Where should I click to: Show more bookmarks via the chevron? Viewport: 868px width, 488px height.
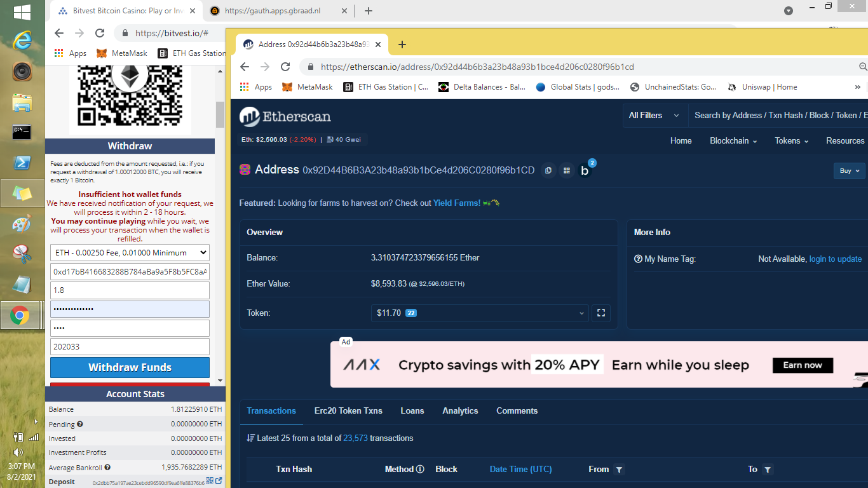pos(857,87)
